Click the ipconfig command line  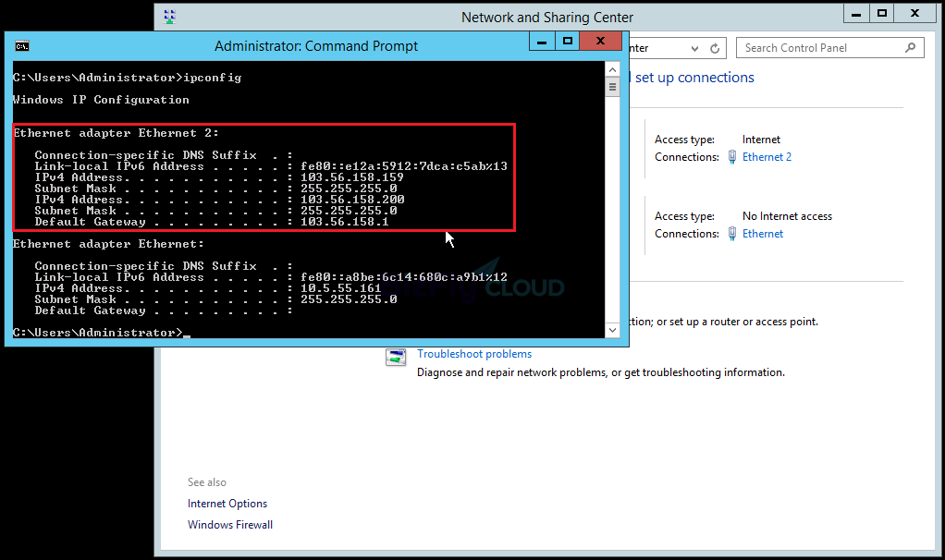tap(128, 78)
